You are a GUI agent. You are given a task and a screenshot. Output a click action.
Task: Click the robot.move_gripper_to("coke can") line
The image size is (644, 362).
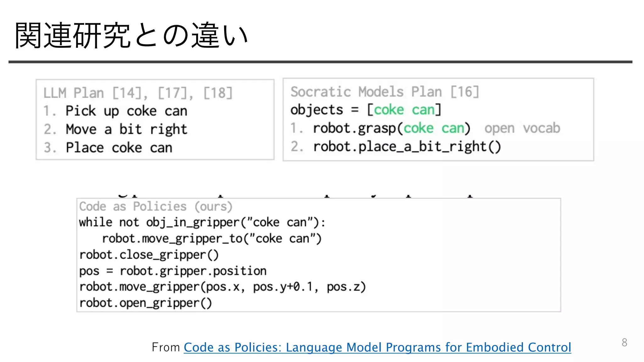(x=212, y=239)
